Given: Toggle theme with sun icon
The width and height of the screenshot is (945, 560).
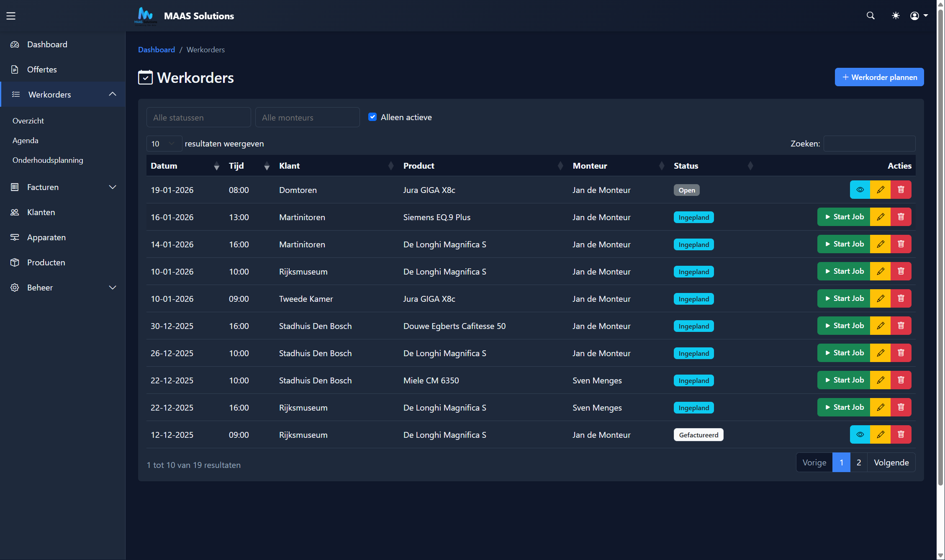Looking at the screenshot, I should click(896, 16).
